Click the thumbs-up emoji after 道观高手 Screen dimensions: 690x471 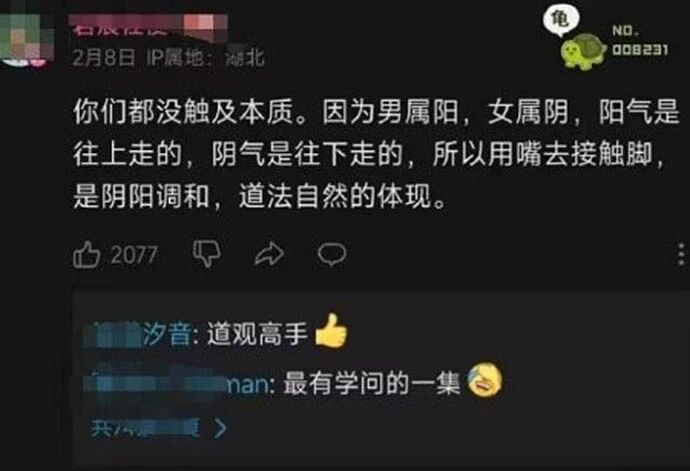[x=331, y=331]
